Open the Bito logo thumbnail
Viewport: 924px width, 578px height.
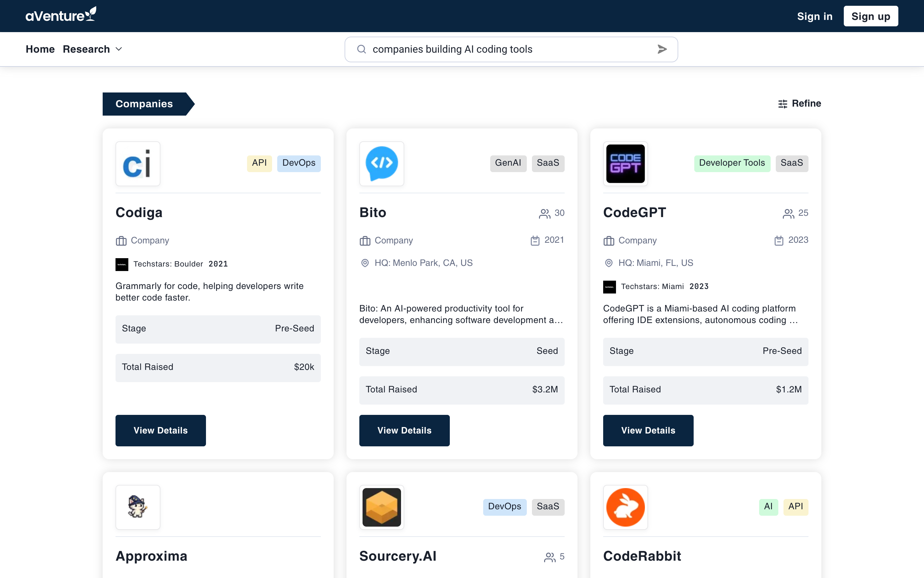tap(381, 164)
